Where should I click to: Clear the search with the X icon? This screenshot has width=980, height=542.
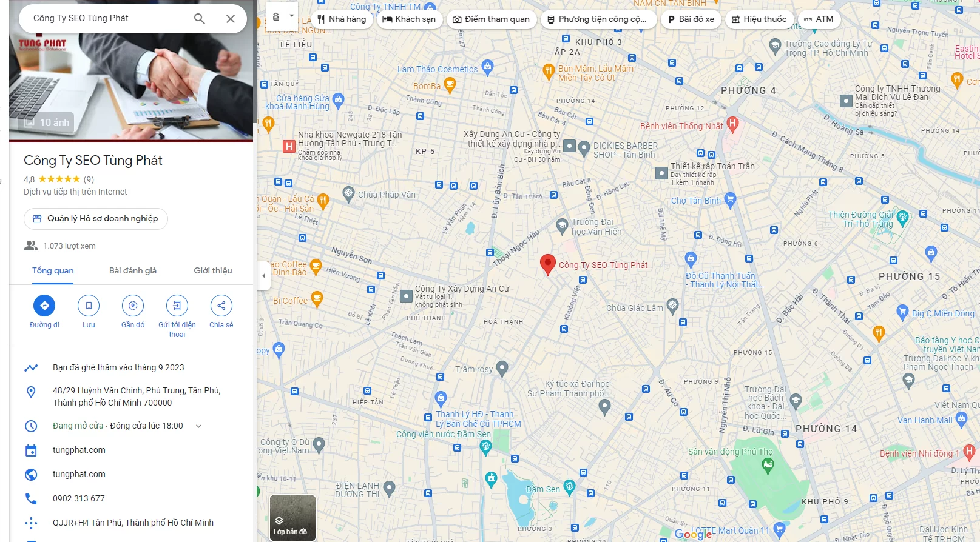(x=231, y=19)
